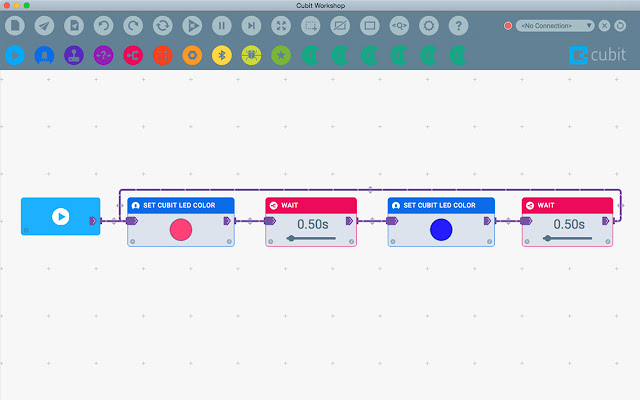Image resolution: width=640 pixels, height=400 pixels.
Task: Select the second SET CUBIT LED COLOR header
Action: click(x=441, y=205)
